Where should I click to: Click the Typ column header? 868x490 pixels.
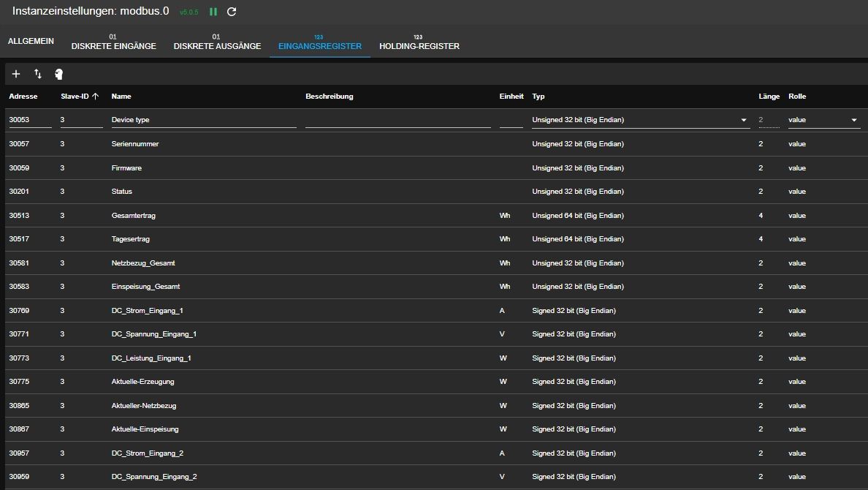538,97
